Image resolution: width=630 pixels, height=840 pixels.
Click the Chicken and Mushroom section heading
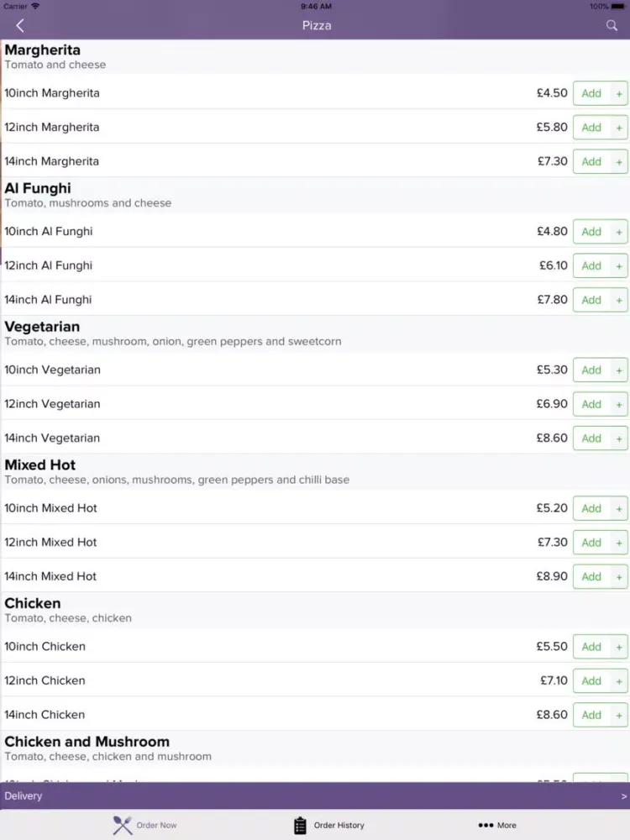(x=87, y=742)
